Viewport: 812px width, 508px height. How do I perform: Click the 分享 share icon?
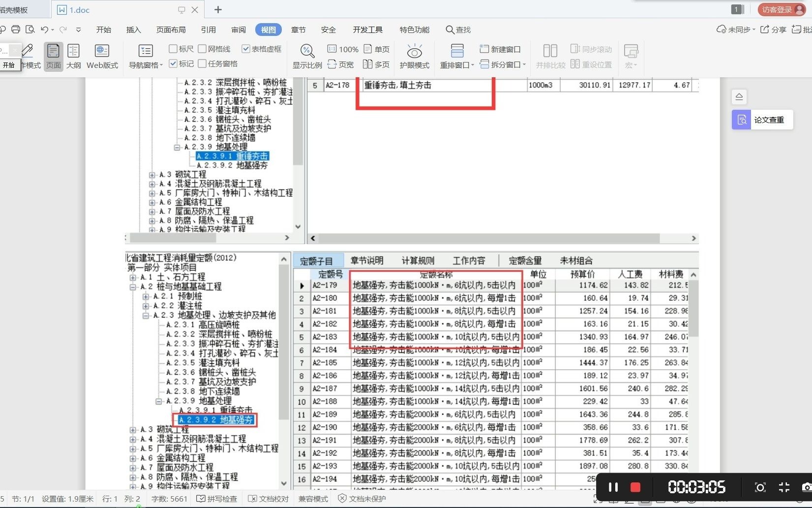pyautogui.click(x=773, y=30)
